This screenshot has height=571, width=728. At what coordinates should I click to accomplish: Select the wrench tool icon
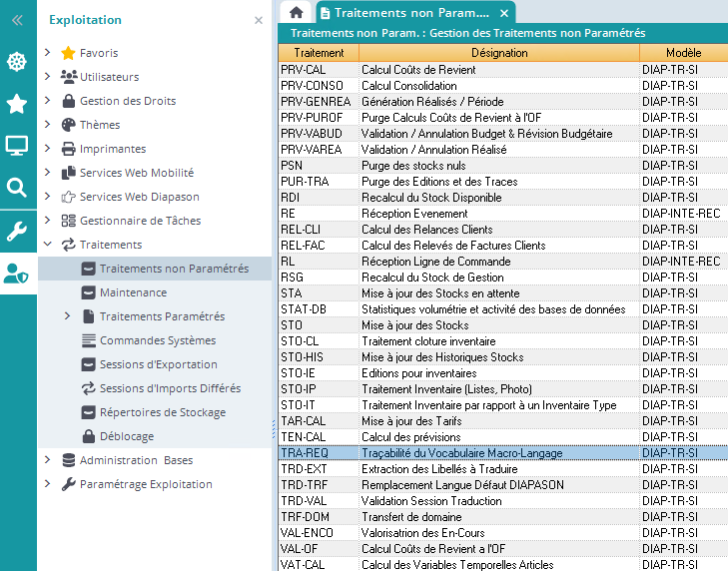click(17, 232)
